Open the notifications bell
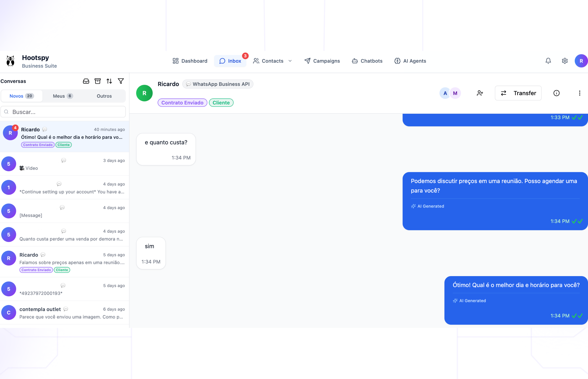Viewport: 588px width, 379px height. coord(548,61)
